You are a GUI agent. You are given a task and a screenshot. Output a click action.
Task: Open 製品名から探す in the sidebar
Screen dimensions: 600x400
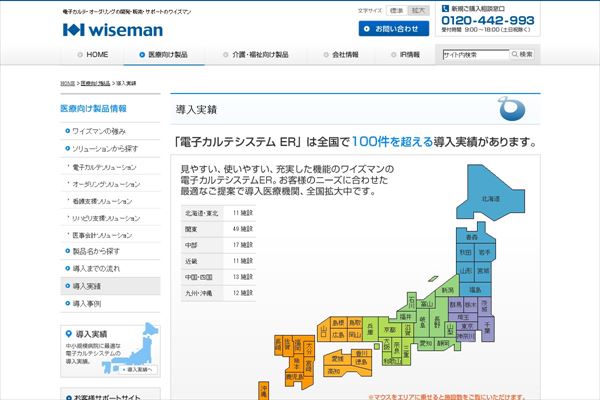coord(110,251)
